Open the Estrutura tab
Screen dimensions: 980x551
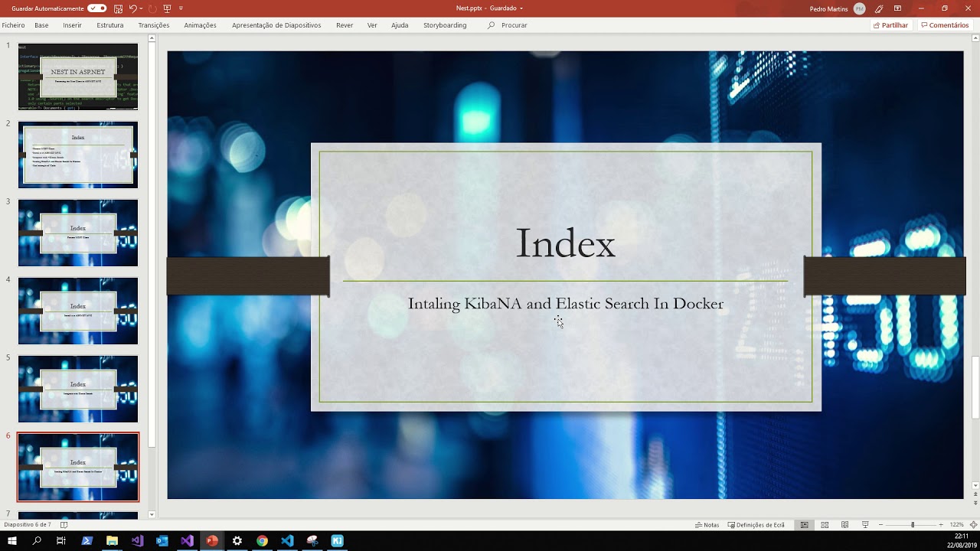pyautogui.click(x=110, y=25)
